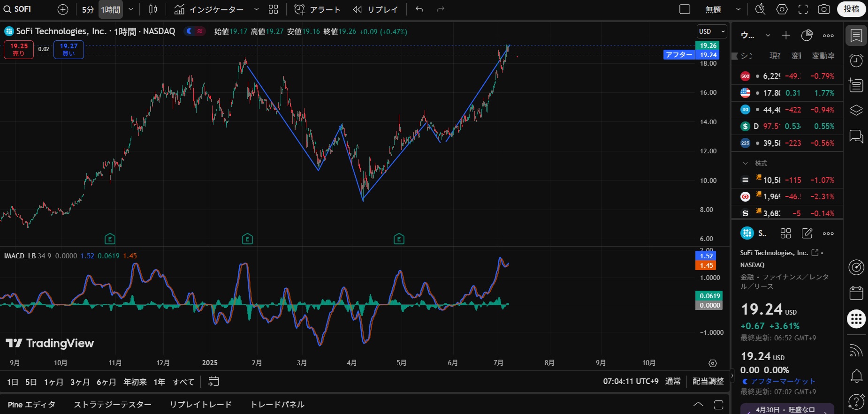The height and width of the screenshot is (414, 868).
Task: Open the news feed broadcast icon
Action: tap(856, 350)
